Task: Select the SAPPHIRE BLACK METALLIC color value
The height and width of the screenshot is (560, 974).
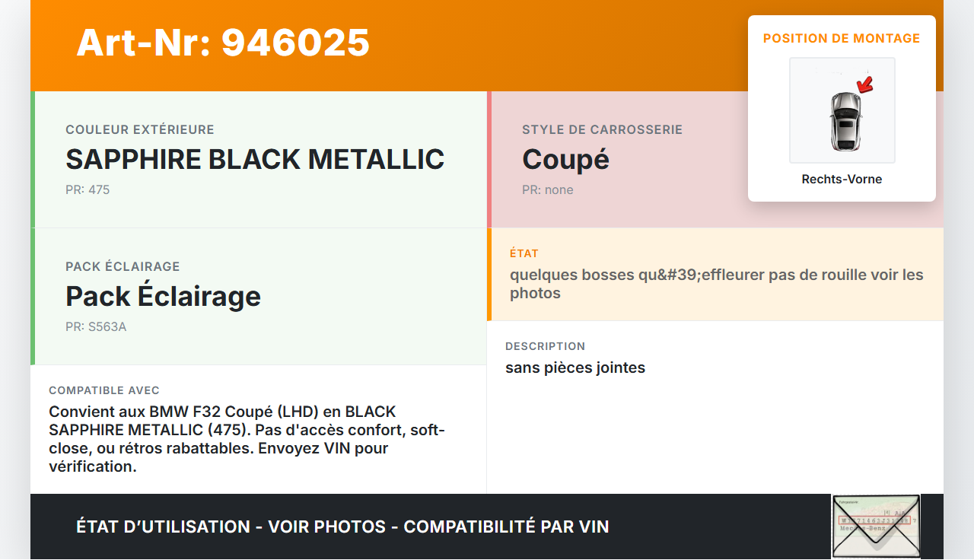Action: (x=255, y=160)
